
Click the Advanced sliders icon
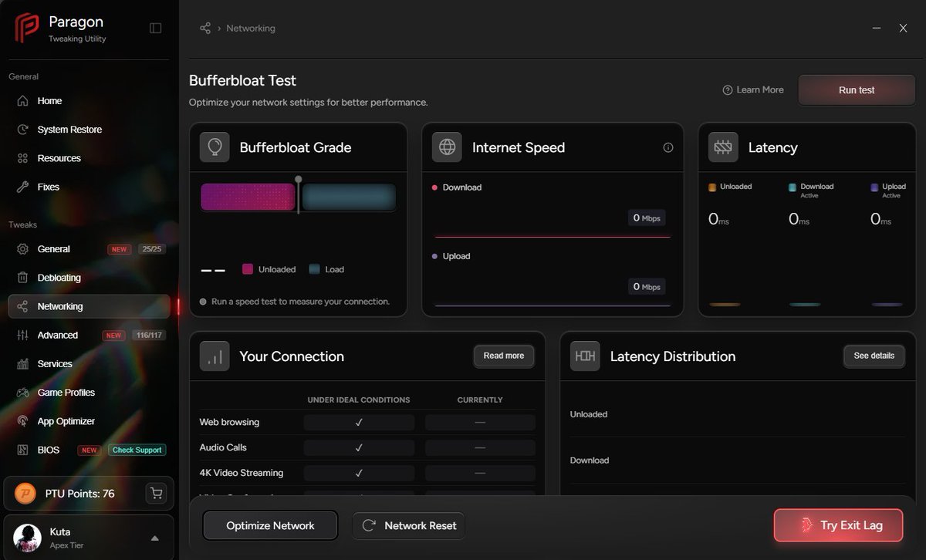point(22,336)
